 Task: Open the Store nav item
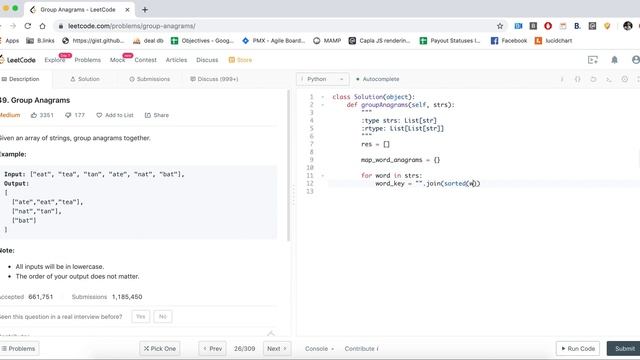point(240,60)
